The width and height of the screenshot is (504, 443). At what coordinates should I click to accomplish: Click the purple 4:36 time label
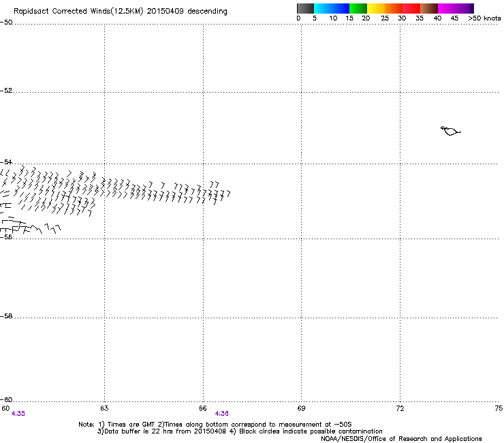coord(222,414)
